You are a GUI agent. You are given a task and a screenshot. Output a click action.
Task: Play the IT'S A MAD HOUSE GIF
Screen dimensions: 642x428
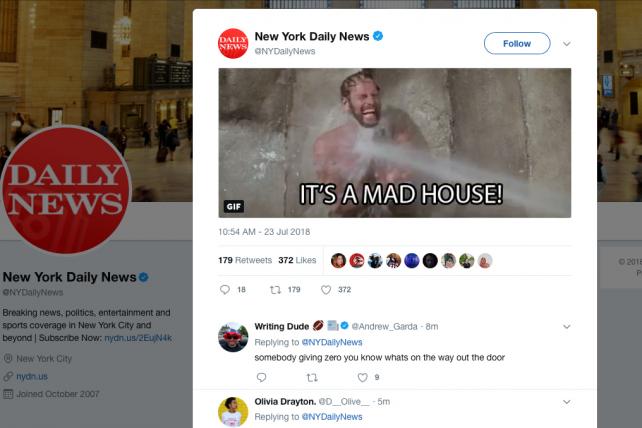395,143
